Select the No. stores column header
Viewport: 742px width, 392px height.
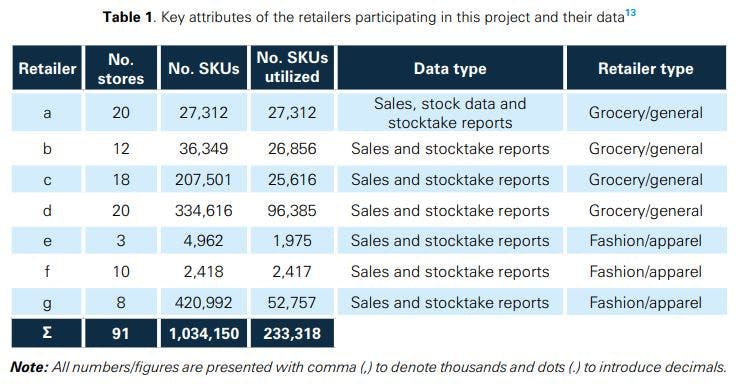(121, 68)
